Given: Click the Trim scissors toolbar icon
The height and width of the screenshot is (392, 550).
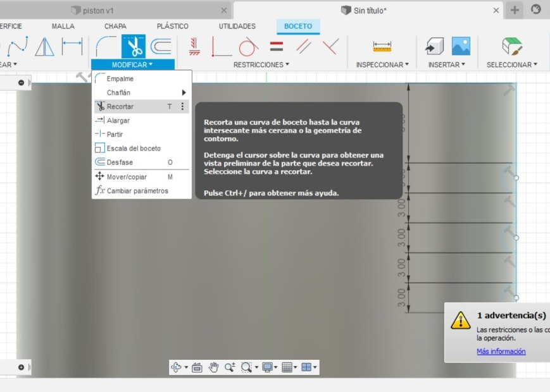Looking at the screenshot, I should [x=134, y=46].
